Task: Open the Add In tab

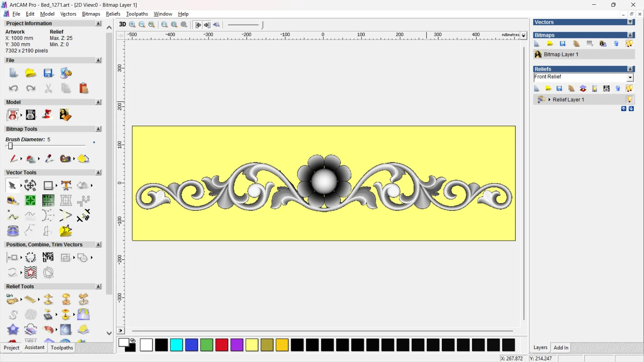Action: point(561,348)
